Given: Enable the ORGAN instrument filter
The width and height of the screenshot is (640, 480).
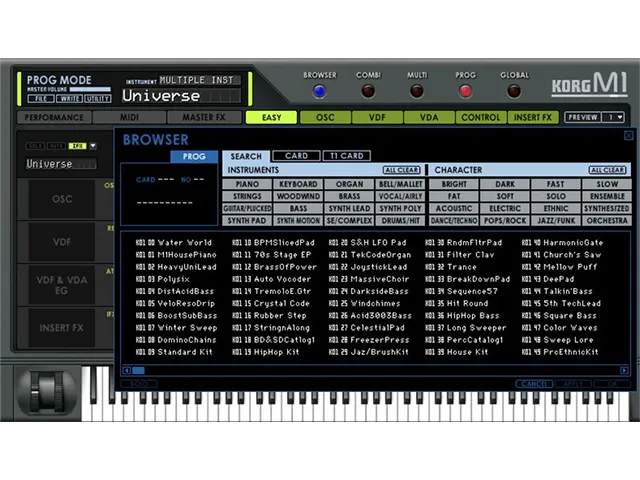Looking at the screenshot, I should [x=349, y=184].
